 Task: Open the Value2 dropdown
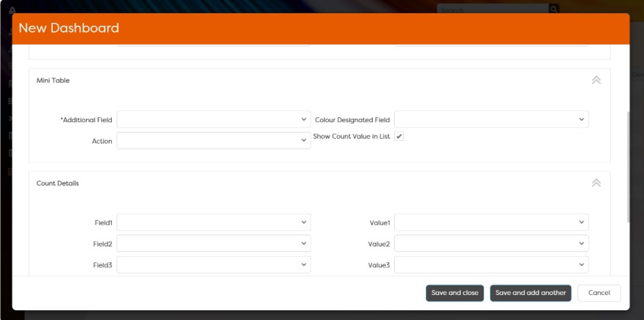491,244
